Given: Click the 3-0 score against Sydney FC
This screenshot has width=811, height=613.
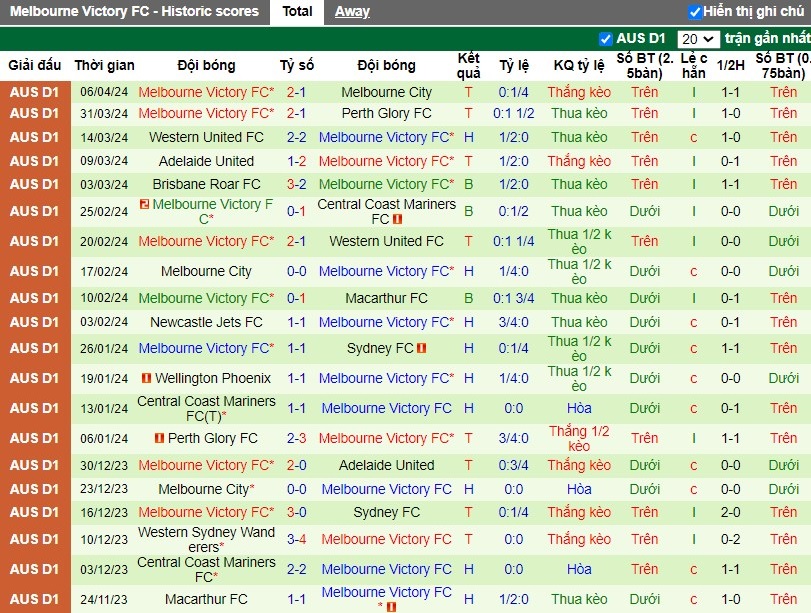Looking at the screenshot, I should (296, 512).
